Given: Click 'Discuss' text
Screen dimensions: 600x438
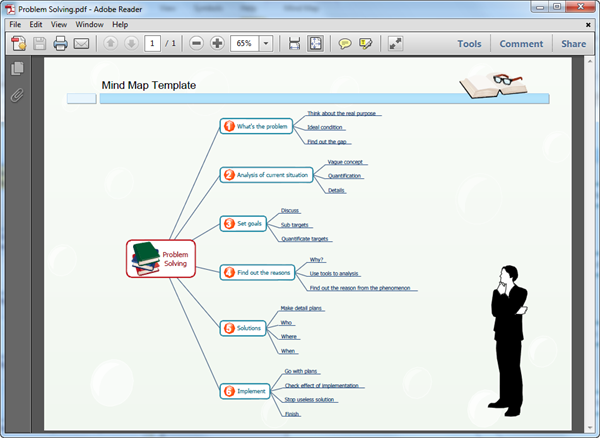Looking at the screenshot, I should click(x=289, y=210).
